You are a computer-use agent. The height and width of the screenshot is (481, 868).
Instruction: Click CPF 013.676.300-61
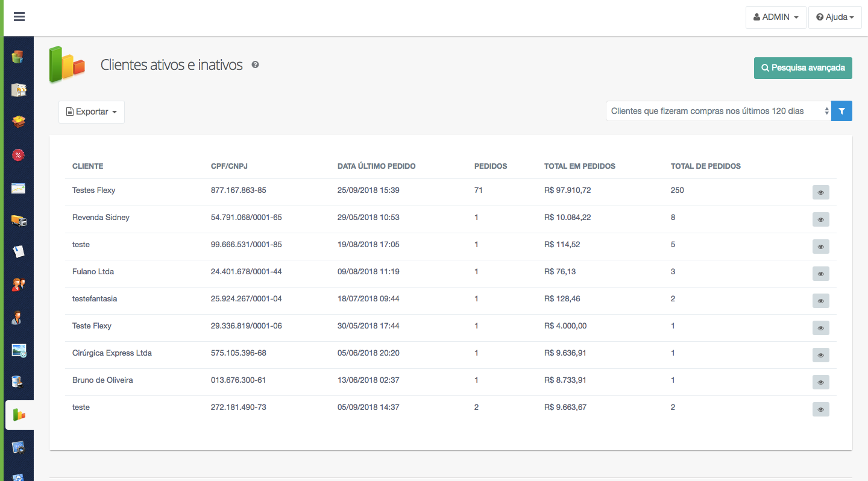click(239, 380)
